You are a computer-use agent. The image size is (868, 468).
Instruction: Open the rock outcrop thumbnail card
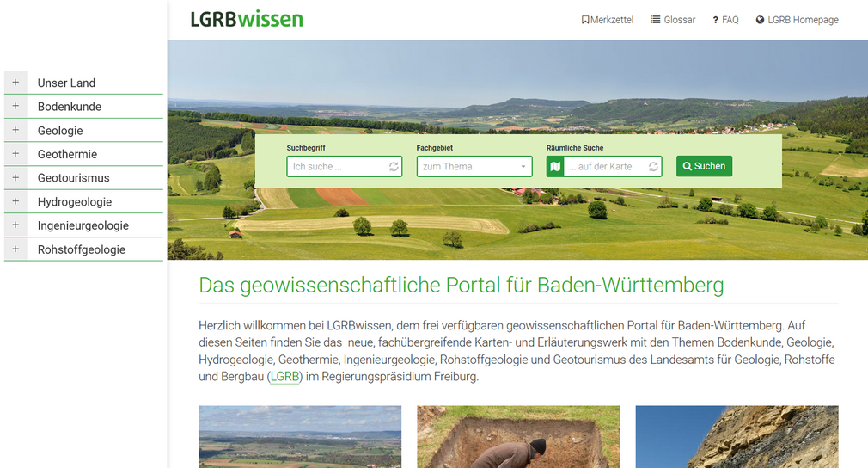tap(737, 437)
